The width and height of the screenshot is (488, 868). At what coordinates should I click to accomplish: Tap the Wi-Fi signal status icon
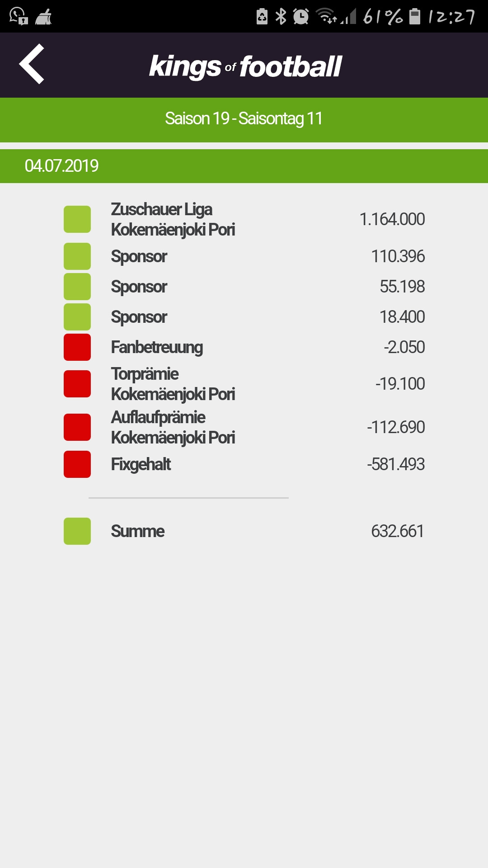(326, 16)
